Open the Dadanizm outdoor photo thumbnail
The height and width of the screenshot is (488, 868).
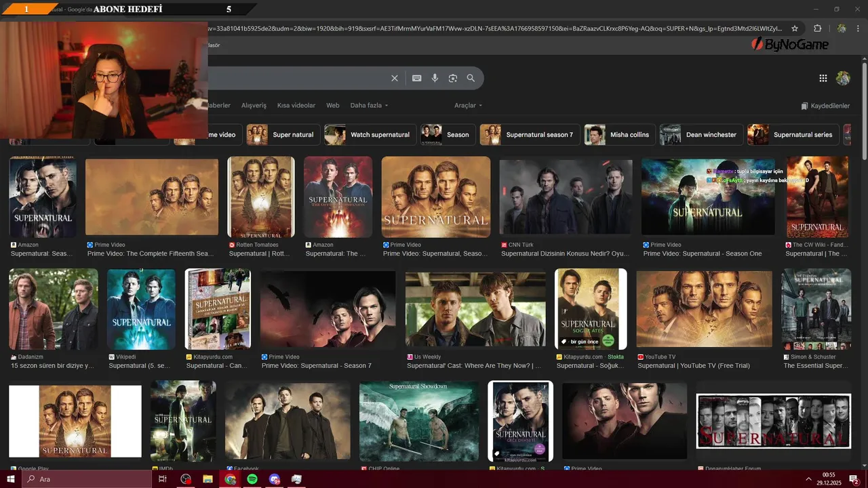(54, 309)
